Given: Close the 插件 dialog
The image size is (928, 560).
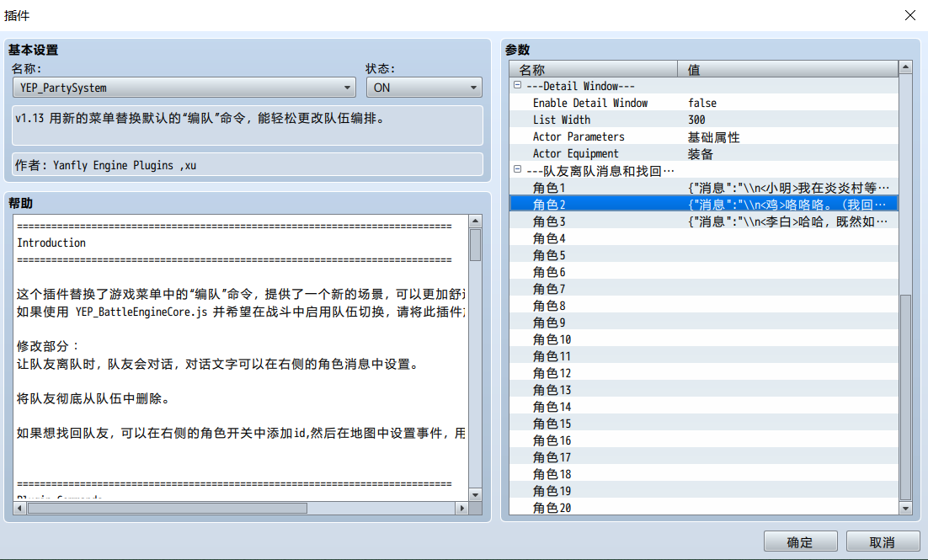Looking at the screenshot, I should point(910,15).
